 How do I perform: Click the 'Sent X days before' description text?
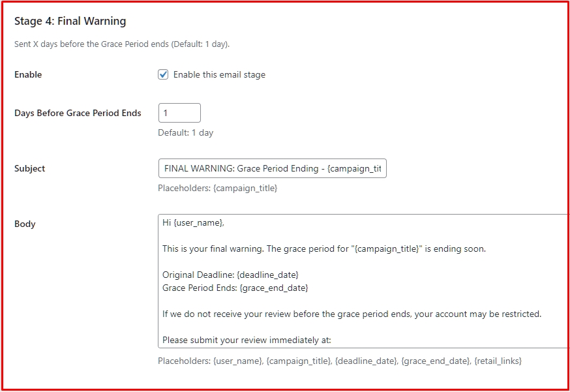[x=122, y=45]
